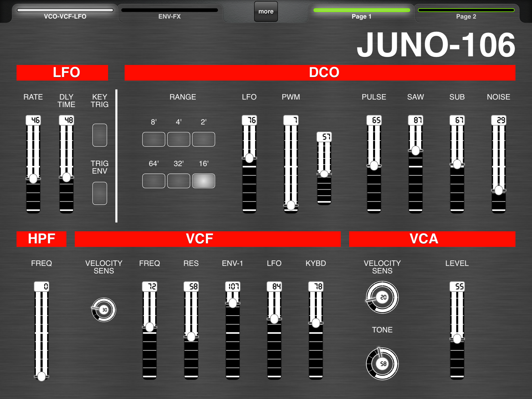This screenshot has width=532, height=399.
Task: Click the JUNO-106 title text
Action: pyautogui.click(x=436, y=45)
